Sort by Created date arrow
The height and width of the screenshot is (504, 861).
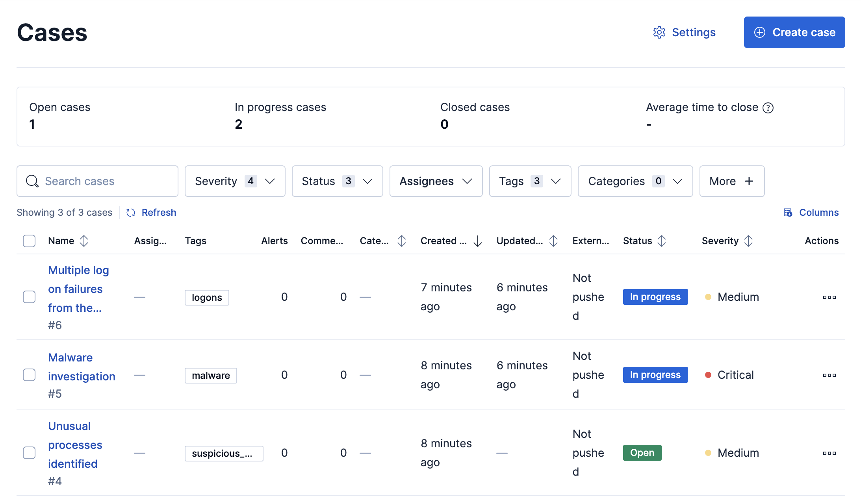[x=478, y=241]
